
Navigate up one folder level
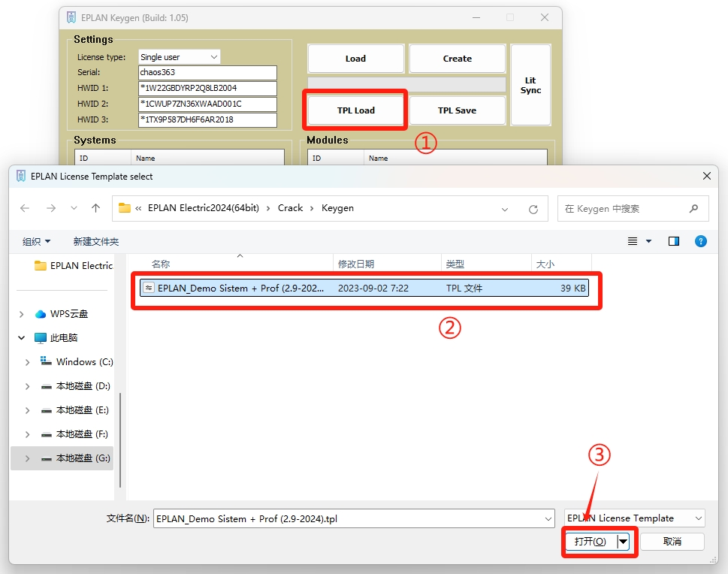[x=95, y=208]
